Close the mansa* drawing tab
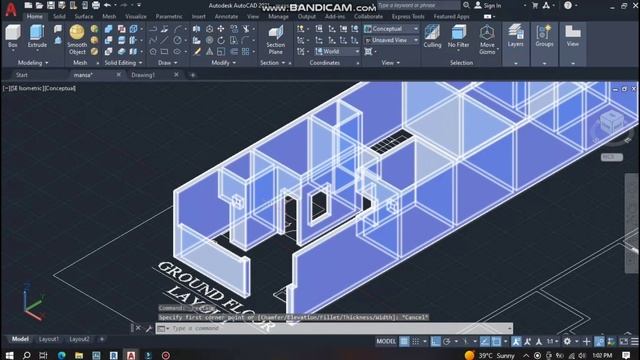The width and height of the screenshot is (640, 360). [x=118, y=75]
